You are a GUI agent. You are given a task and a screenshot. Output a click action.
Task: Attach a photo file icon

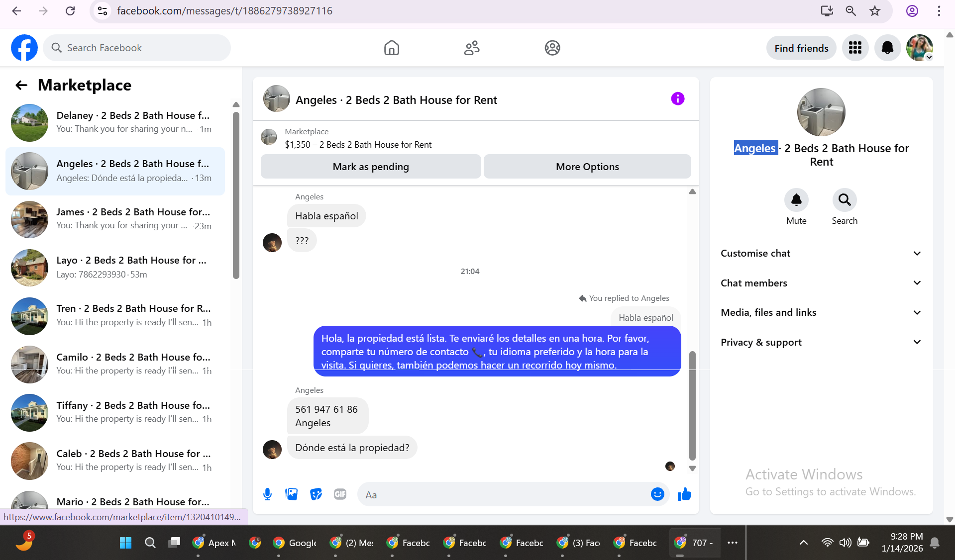coord(292,494)
